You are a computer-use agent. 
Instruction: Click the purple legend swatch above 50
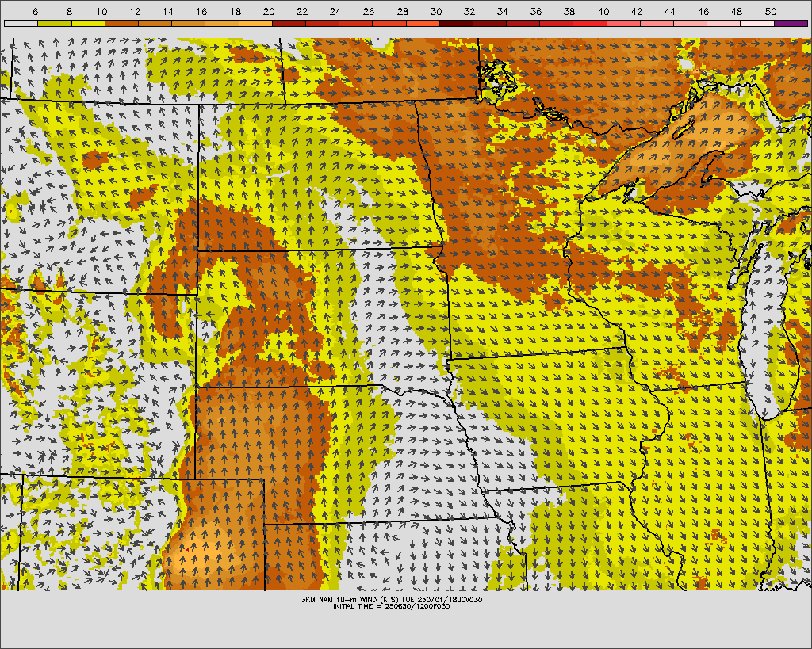point(791,23)
